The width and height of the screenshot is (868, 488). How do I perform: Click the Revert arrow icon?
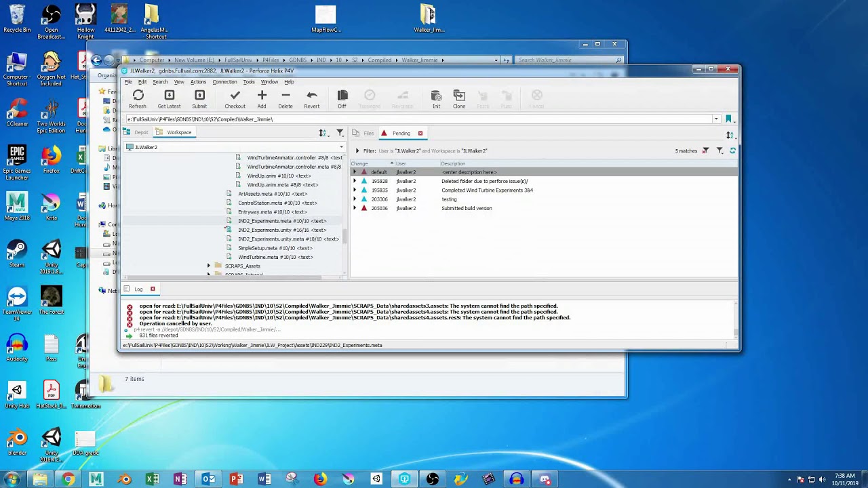point(311,96)
